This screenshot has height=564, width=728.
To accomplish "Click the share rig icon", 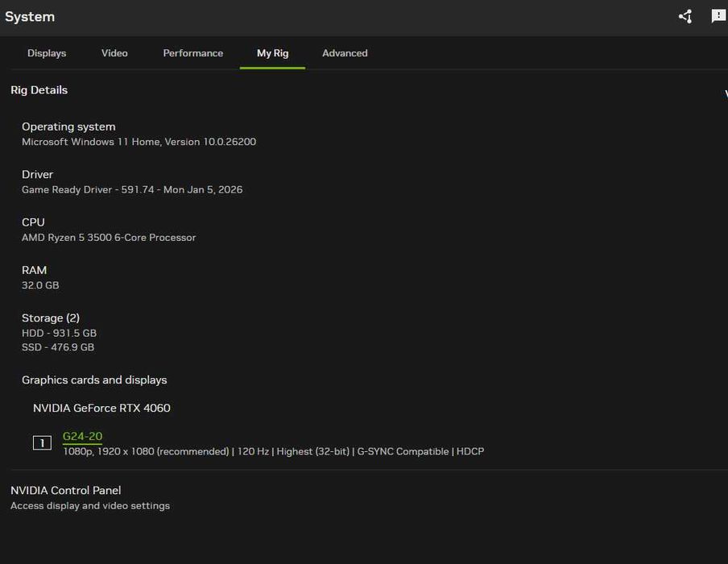I will click(685, 17).
